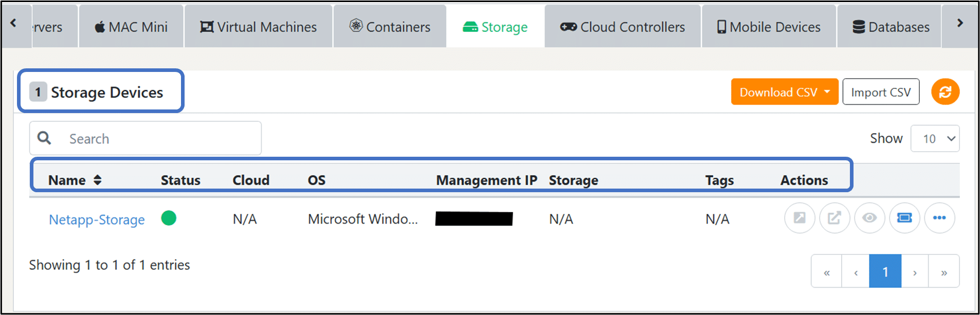
Task: Click the image icon in the Actions column
Action: click(800, 218)
